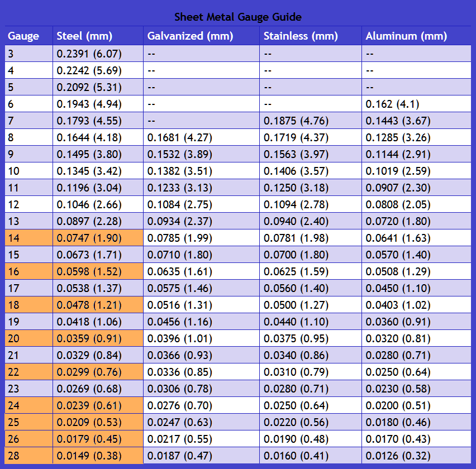The height and width of the screenshot is (469, 476).
Task: Click steel cell "0.0897 (2.28)"
Action: (98, 221)
